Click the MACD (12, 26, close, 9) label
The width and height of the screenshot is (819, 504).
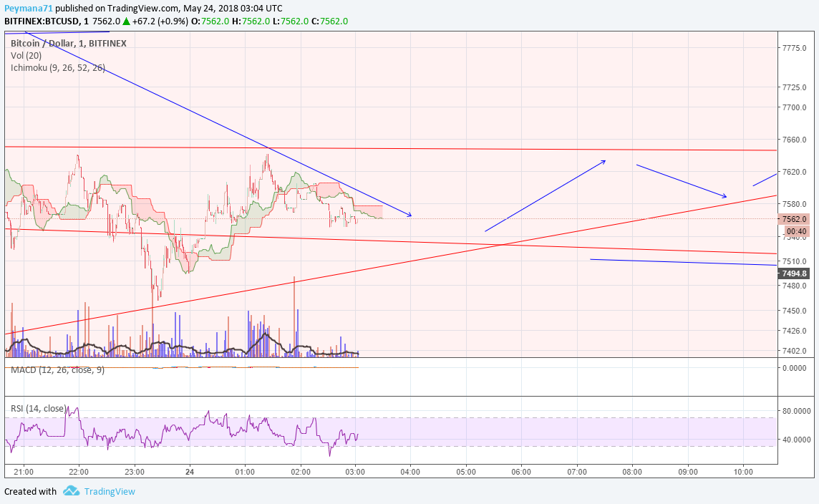57,370
